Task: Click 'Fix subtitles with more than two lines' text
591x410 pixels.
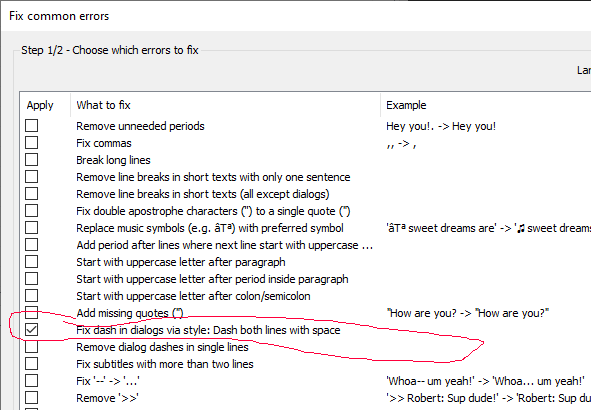Action: point(165,364)
